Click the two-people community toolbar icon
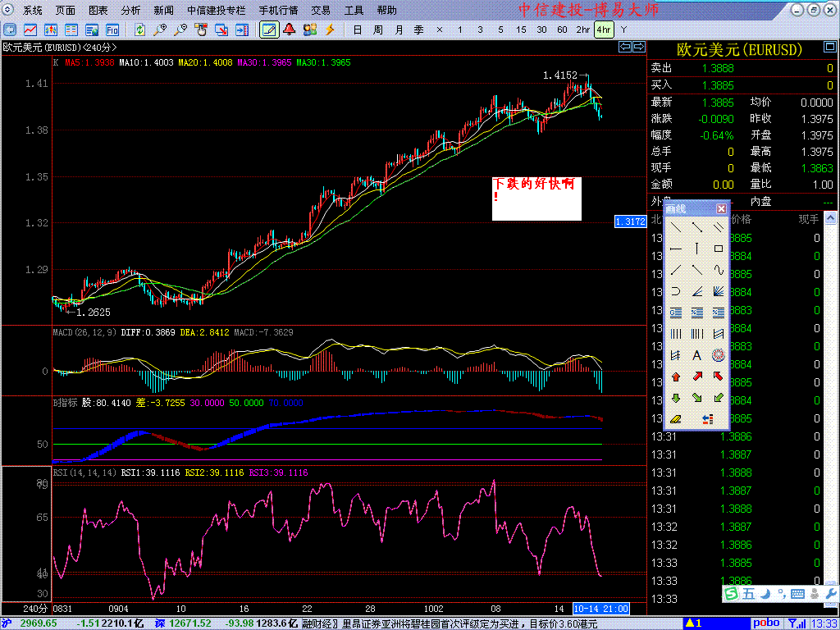The image size is (840, 630). pos(309,30)
